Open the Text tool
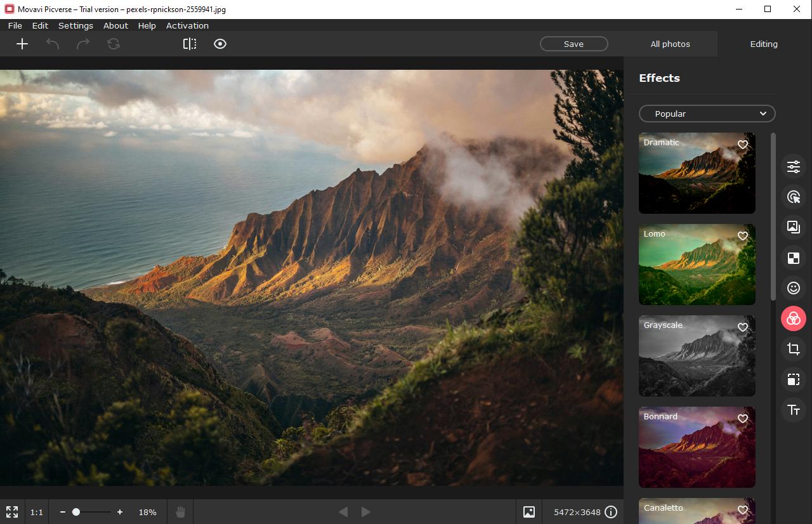 [793, 410]
